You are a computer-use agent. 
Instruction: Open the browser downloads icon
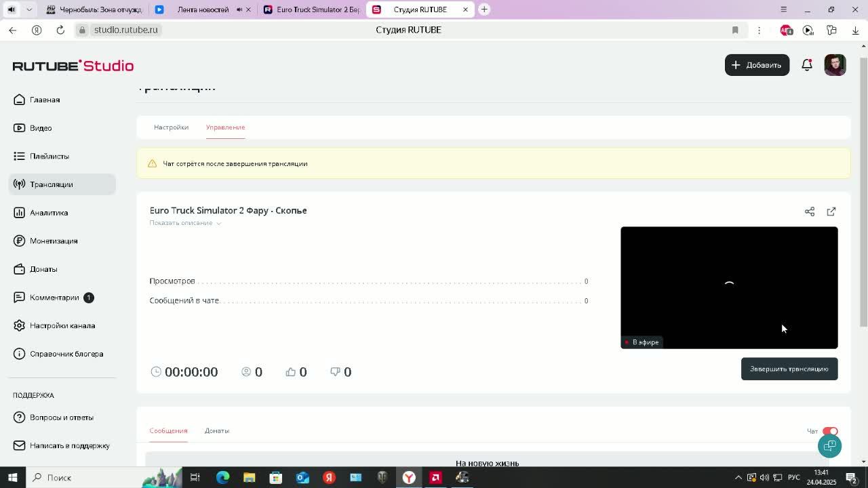click(855, 30)
